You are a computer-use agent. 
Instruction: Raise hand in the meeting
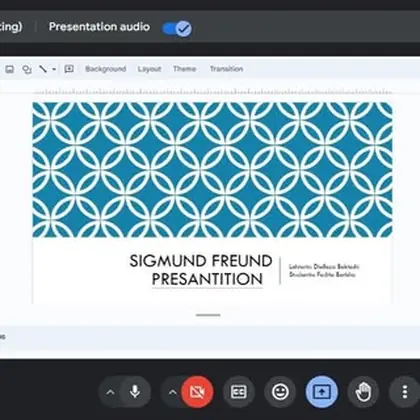point(363,392)
